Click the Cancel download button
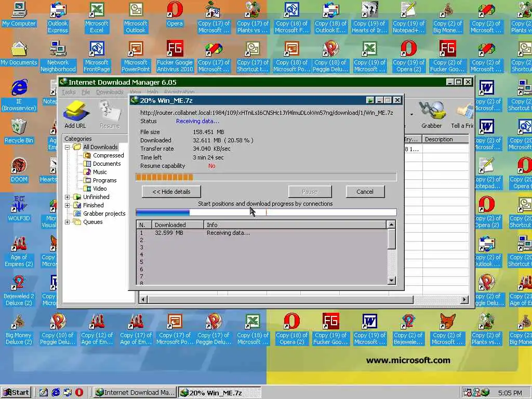 tap(365, 192)
